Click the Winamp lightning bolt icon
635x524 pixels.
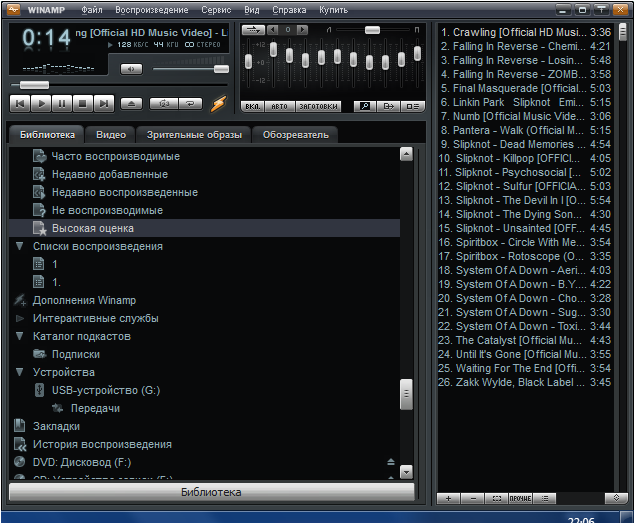pos(218,104)
